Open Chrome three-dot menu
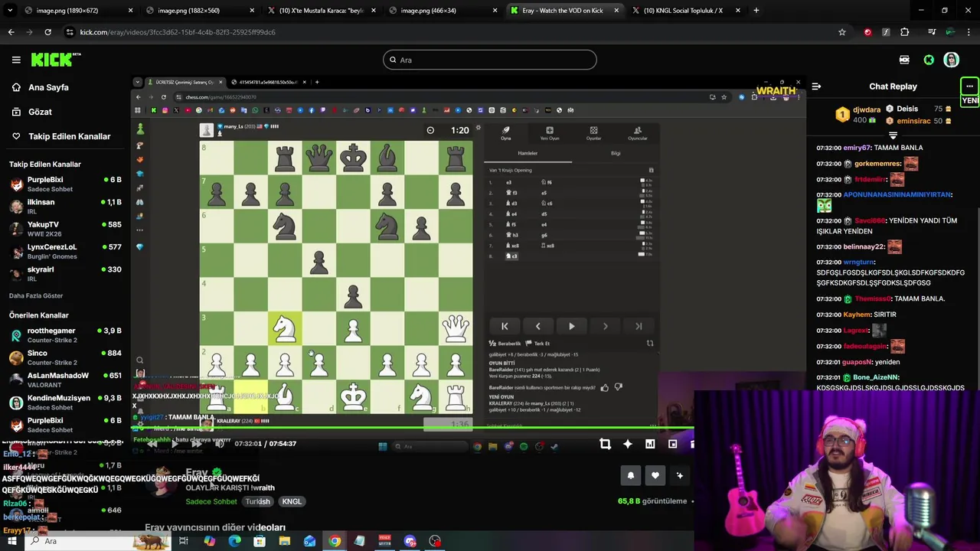The height and width of the screenshot is (551, 980). [969, 32]
